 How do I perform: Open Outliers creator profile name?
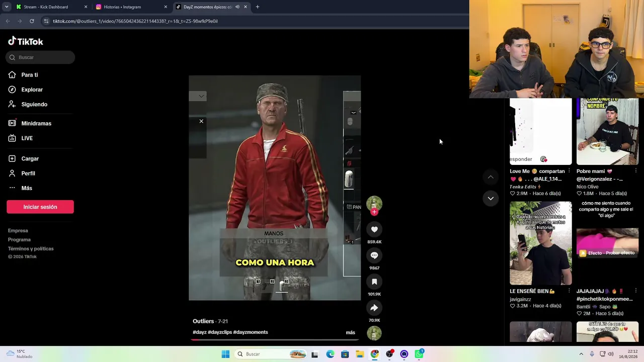pyautogui.click(x=203, y=321)
